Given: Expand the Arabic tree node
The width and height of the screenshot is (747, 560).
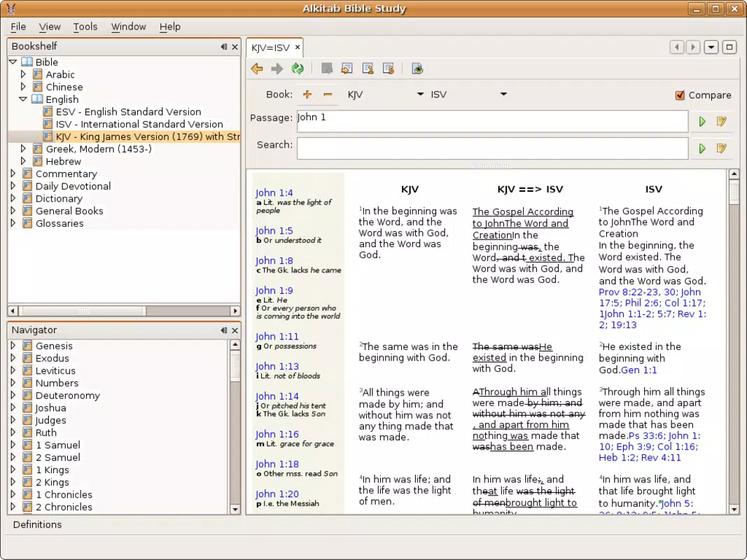Looking at the screenshot, I should [x=23, y=74].
